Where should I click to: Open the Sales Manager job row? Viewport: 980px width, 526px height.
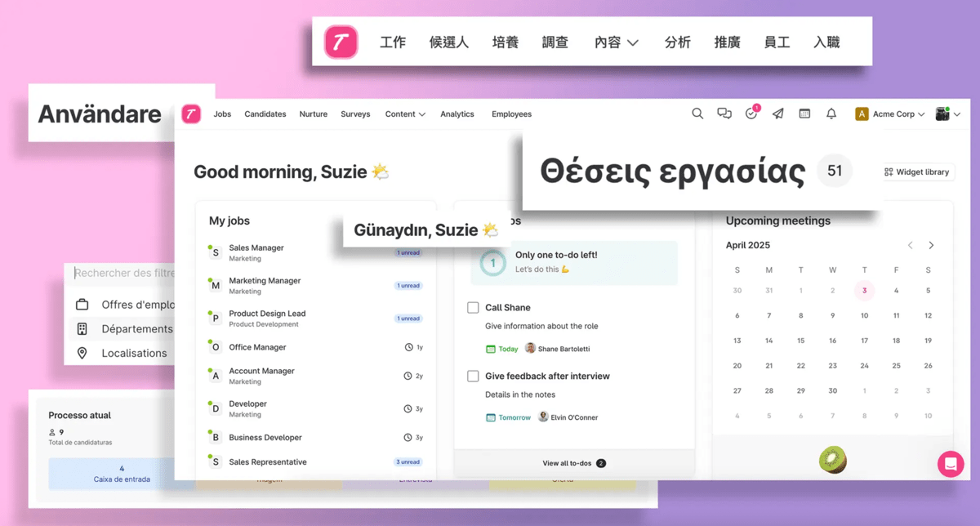[256, 252]
